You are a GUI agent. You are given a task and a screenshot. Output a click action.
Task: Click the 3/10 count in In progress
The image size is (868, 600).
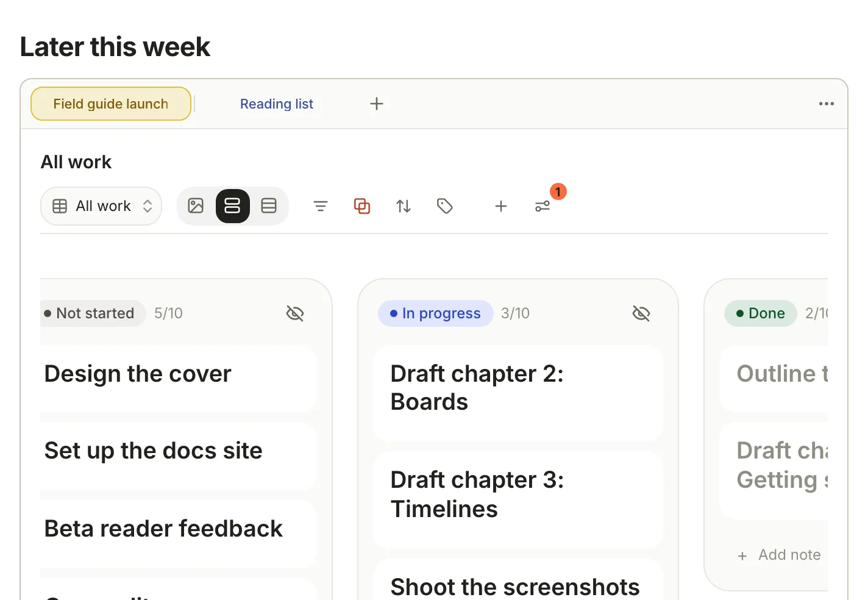click(515, 313)
